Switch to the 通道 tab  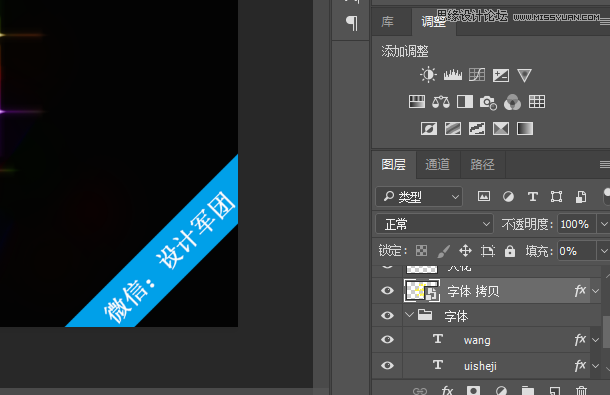point(438,165)
